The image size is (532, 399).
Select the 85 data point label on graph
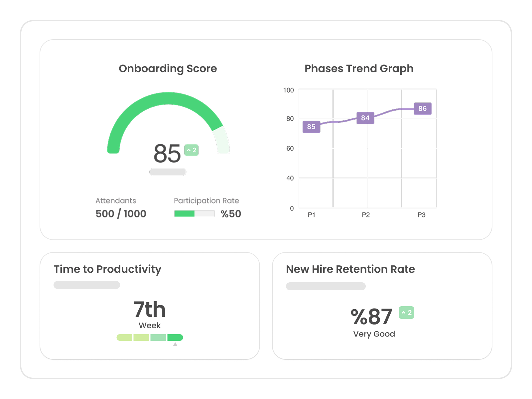pos(311,127)
